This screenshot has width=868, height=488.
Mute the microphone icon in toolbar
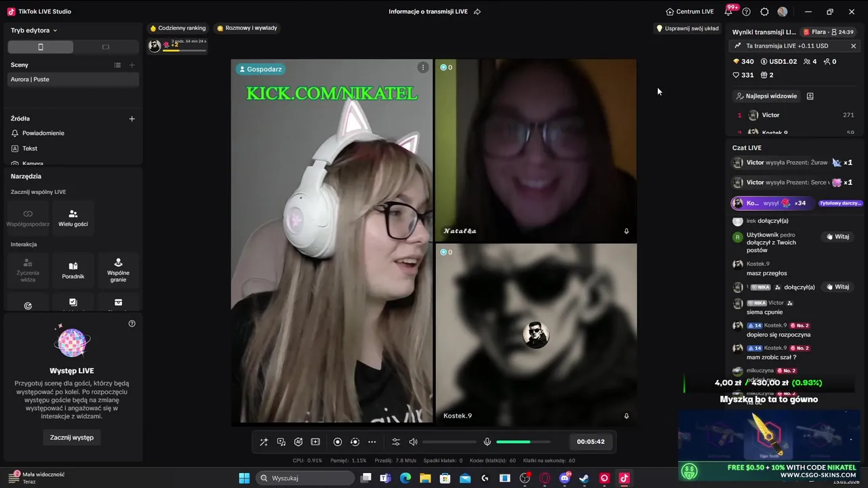[487, 442]
